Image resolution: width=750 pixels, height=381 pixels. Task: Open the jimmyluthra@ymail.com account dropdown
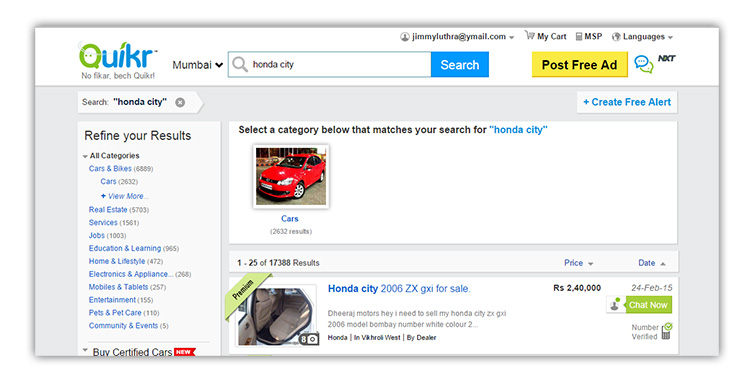[x=457, y=37]
